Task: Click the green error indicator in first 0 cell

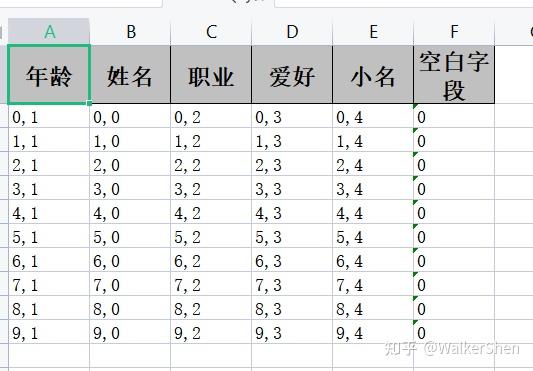Action: (x=415, y=106)
